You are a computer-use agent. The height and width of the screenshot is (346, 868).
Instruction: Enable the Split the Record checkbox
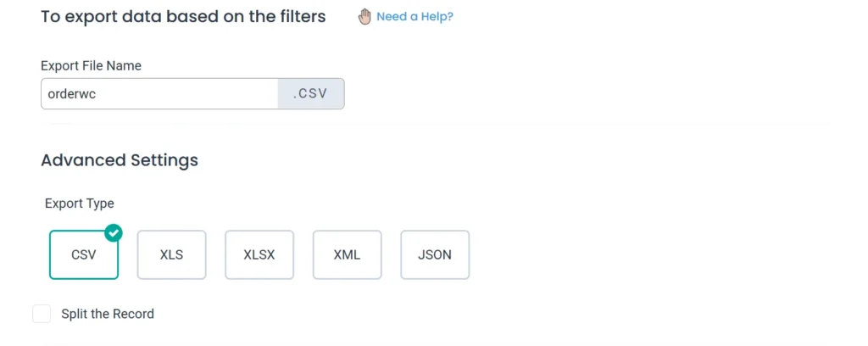click(42, 314)
